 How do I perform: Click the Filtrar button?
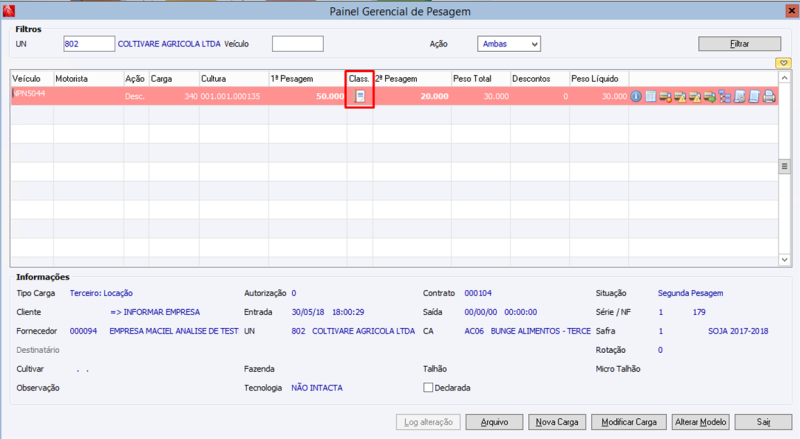pos(739,44)
